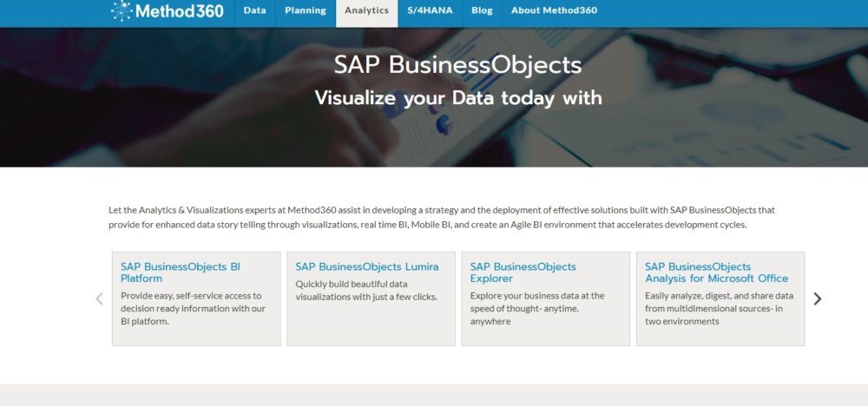This screenshot has height=406, width=868.
Task: Click the Explorer card description text
Action: (x=537, y=308)
